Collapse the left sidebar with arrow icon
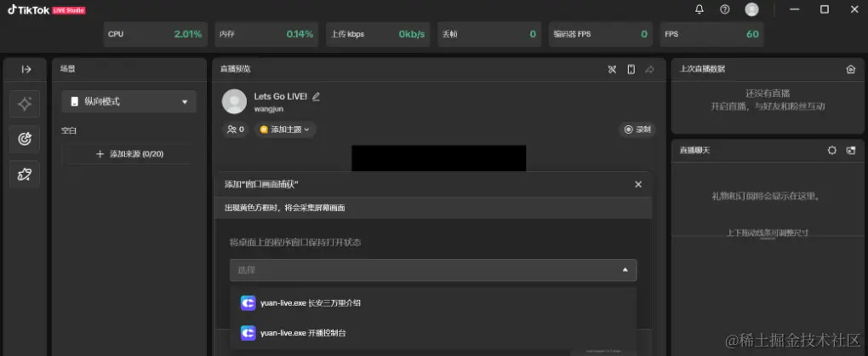 tap(26, 69)
